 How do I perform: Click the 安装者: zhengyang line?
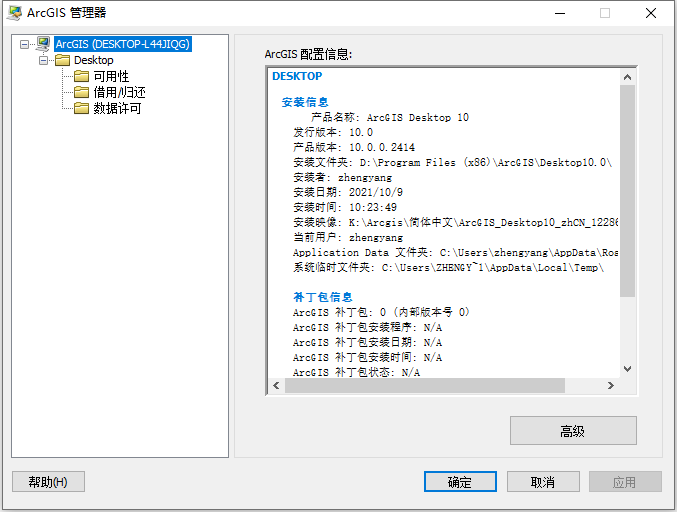[343, 177]
